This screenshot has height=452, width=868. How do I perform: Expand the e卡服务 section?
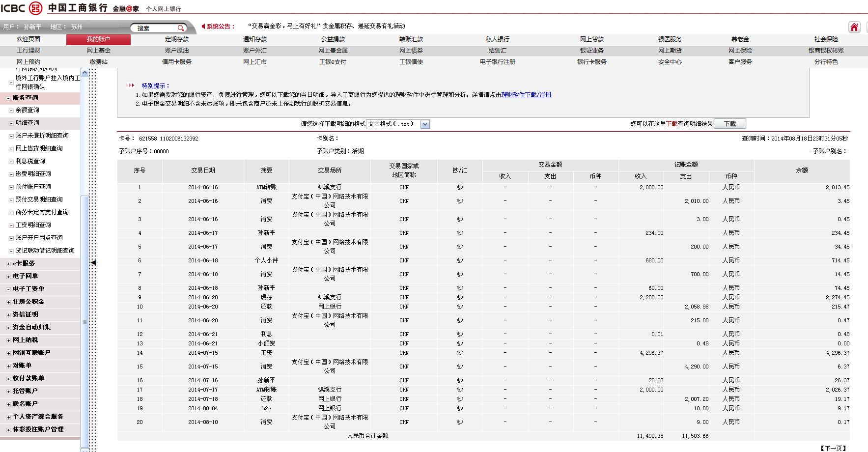tap(8, 264)
